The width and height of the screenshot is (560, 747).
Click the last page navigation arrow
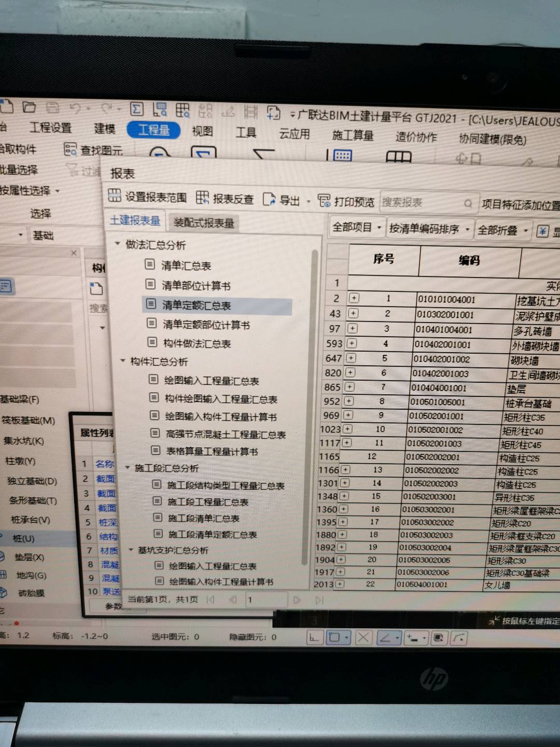tap(319, 600)
